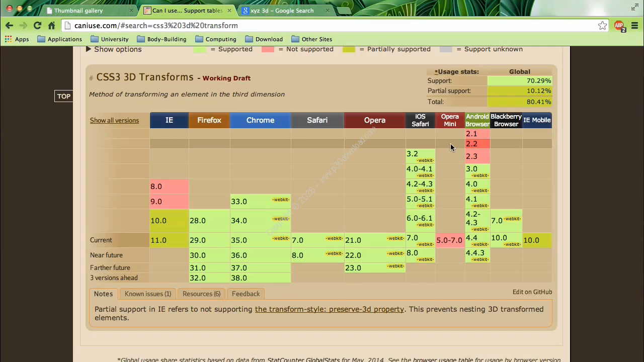Click the Edit on GitHub link

(532, 292)
